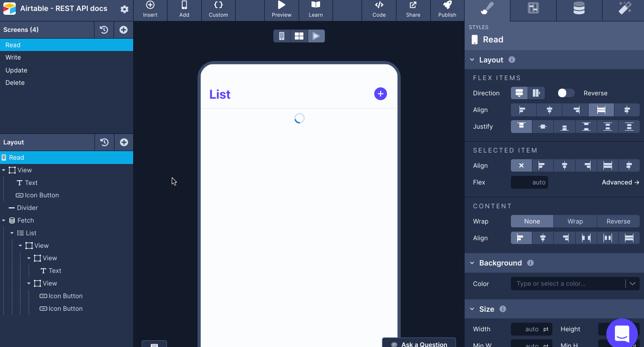The width and height of the screenshot is (644, 347).
Task: Collapse the Fetch tree node
Action: point(4,221)
